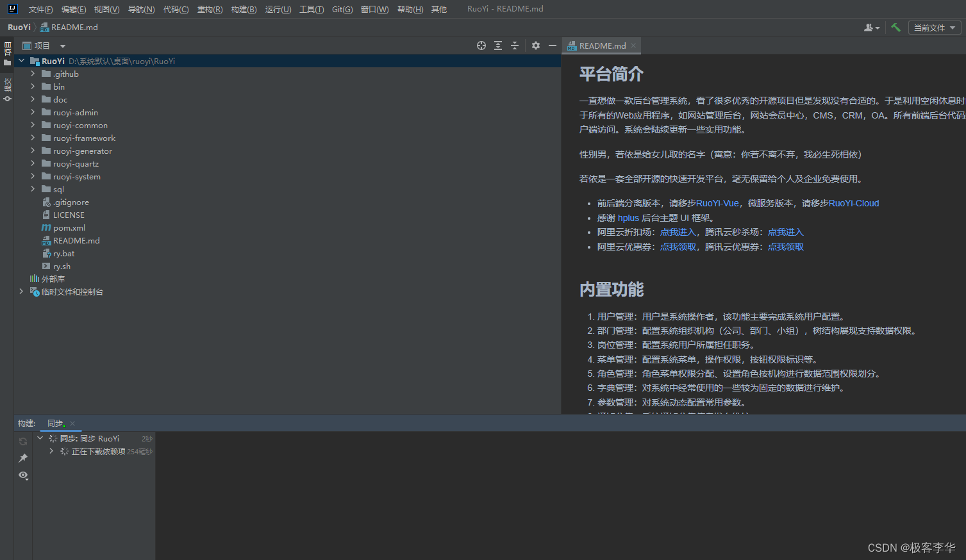
Task: Collapse the 同步: 同步 RuoYi build node
Action: tap(40, 438)
